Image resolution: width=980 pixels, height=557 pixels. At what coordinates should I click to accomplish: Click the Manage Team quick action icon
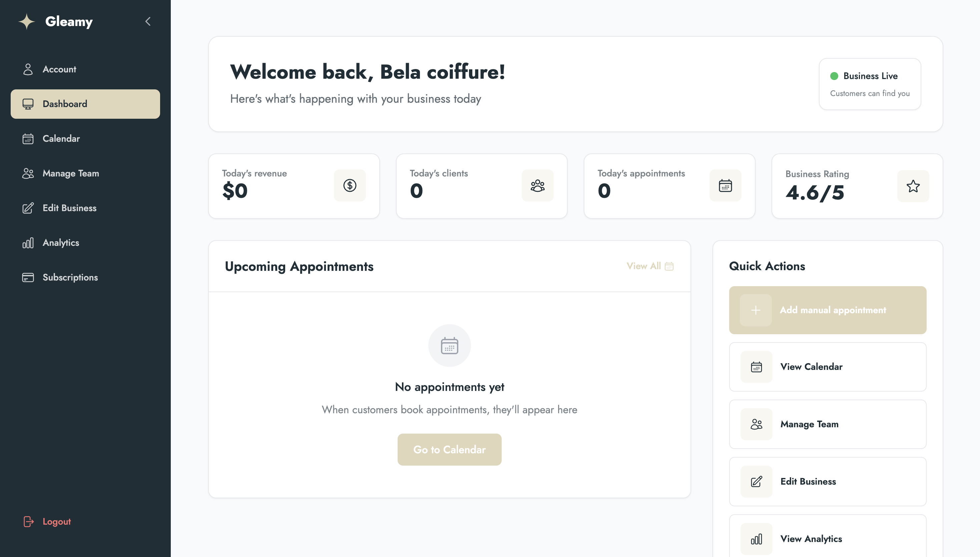756,424
